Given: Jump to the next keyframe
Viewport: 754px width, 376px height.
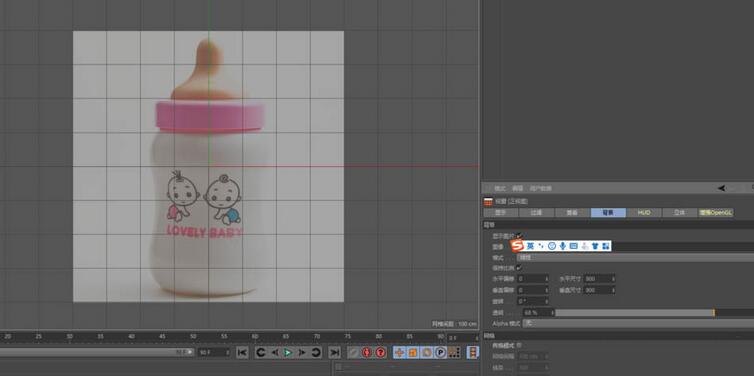Looking at the screenshot, I should point(315,352).
